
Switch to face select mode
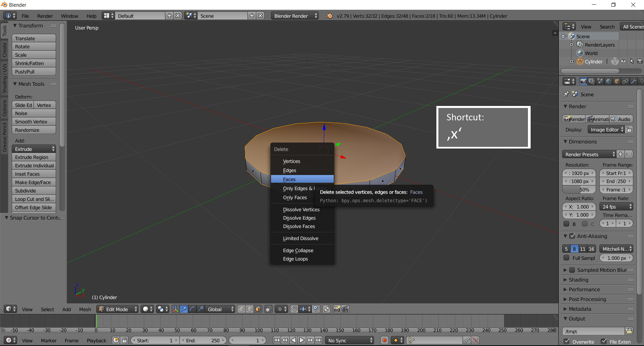pyautogui.click(x=258, y=309)
